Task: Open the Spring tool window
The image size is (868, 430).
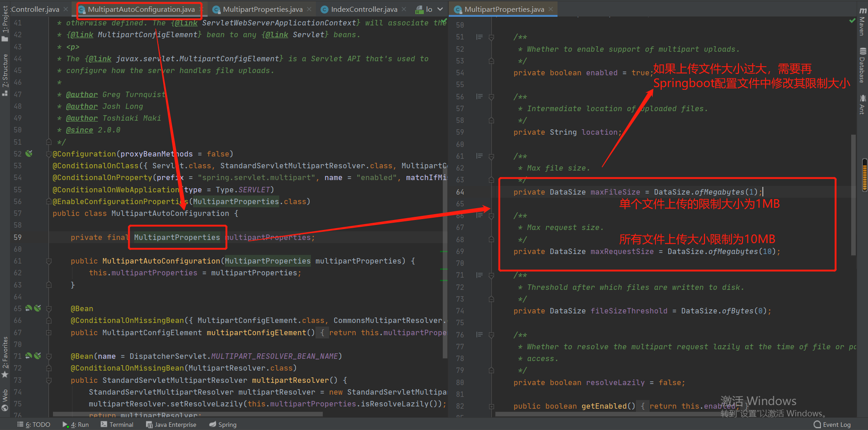Action: 223,425
